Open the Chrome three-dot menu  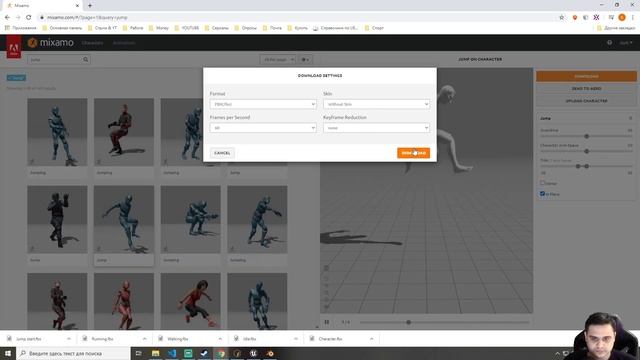(633, 18)
